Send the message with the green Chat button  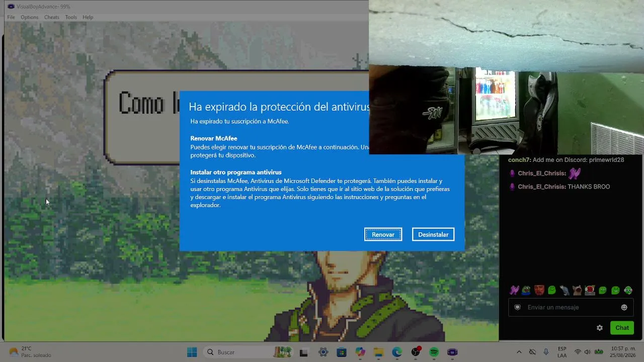tap(622, 328)
